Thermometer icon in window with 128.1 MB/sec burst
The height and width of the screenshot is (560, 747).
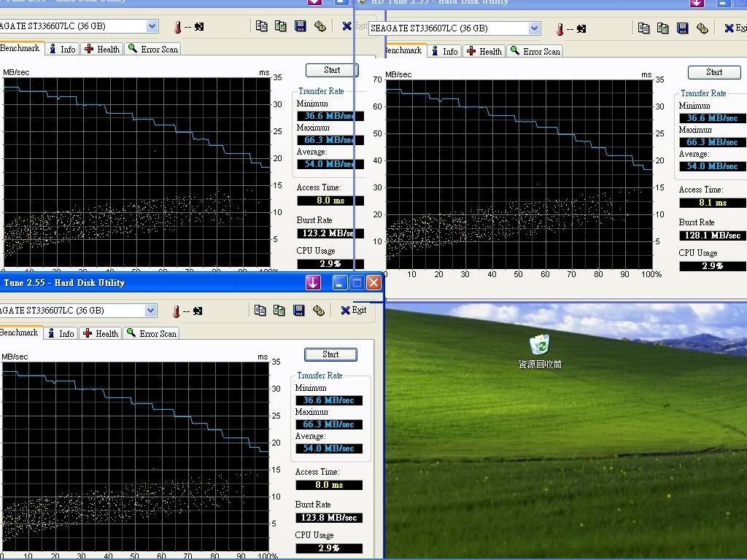560,29
